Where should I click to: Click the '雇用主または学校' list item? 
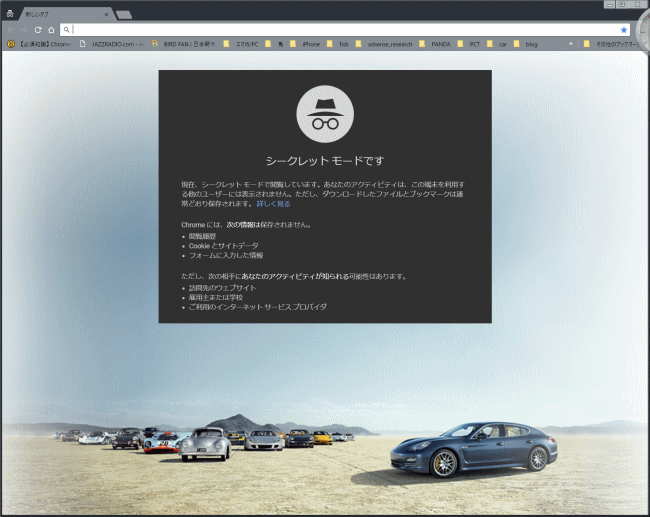[x=216, y=297]
